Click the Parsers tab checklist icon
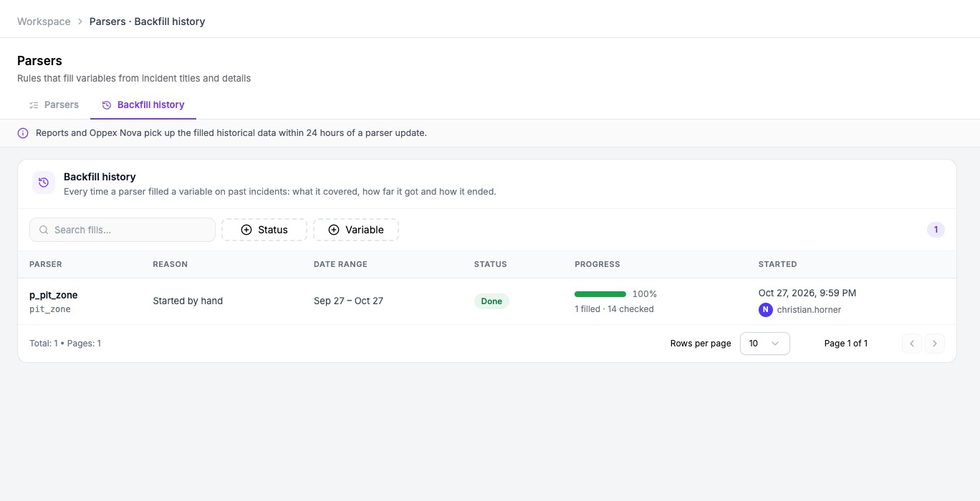Viewport: 980px width, 501px height. (x=34, y=104)
